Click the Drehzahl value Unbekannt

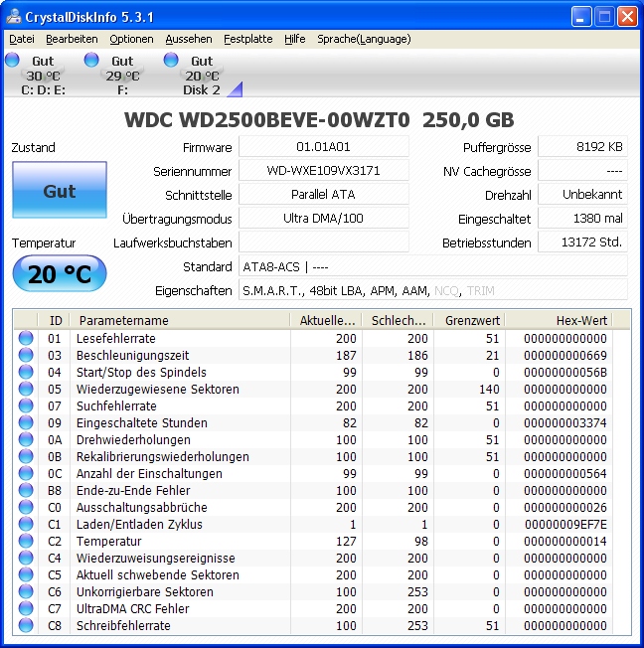pyautogui.click(x=582, y=194)
